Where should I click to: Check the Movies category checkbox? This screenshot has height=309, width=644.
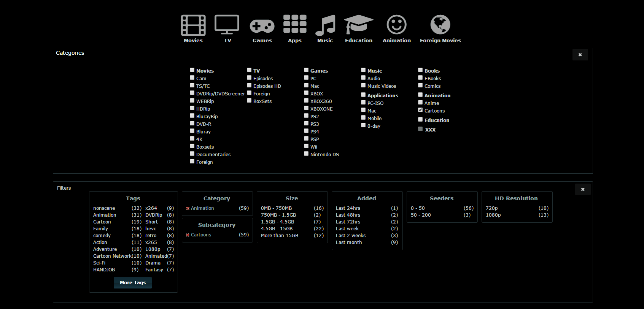[x=192, y=70]
